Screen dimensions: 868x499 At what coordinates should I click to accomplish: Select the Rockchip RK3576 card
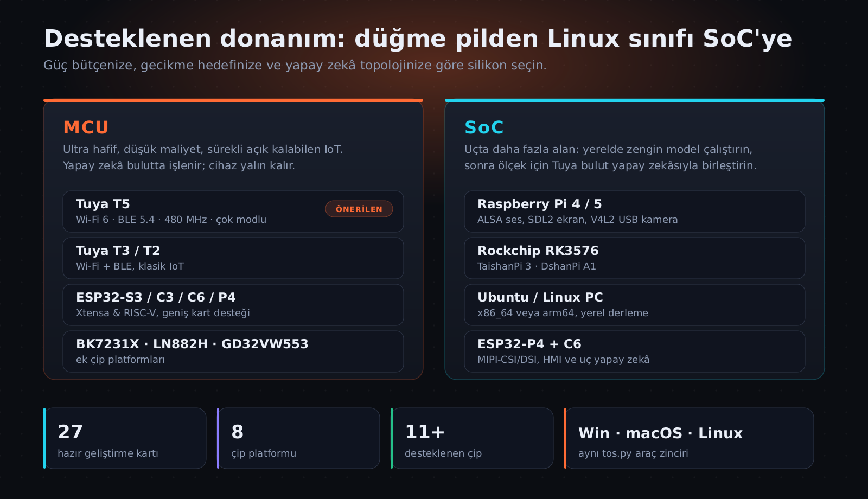pos(635,258)
